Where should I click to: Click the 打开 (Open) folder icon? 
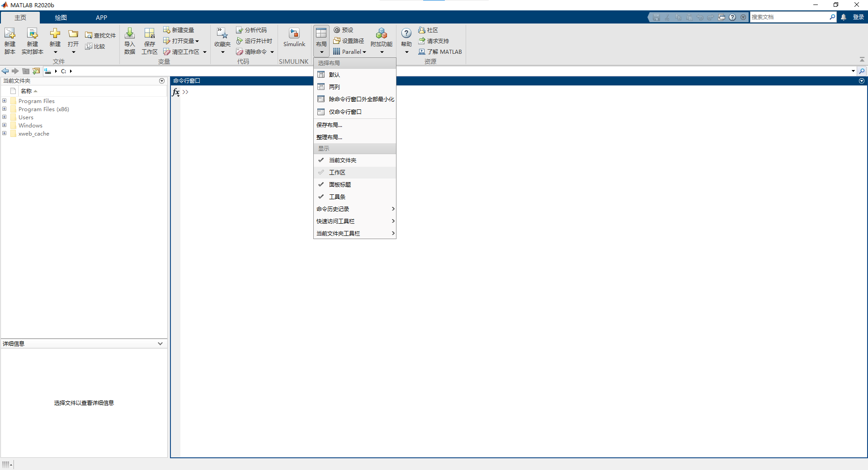pos(73,34)
